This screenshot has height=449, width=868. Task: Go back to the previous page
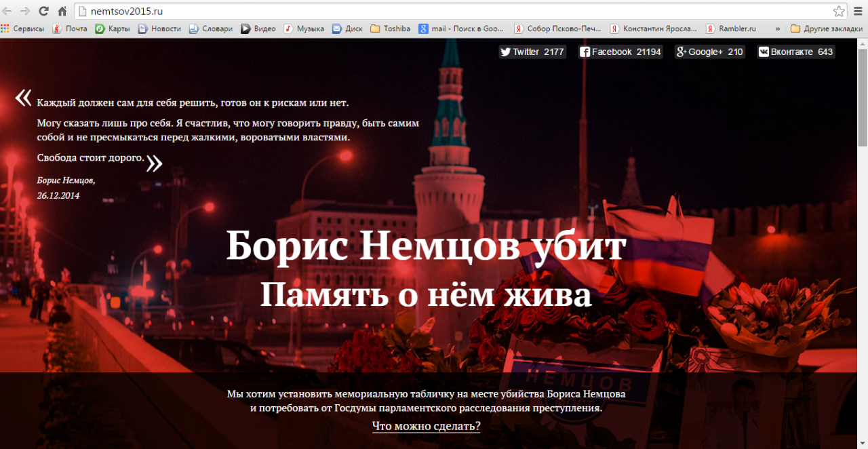click(x=7, y=11)
